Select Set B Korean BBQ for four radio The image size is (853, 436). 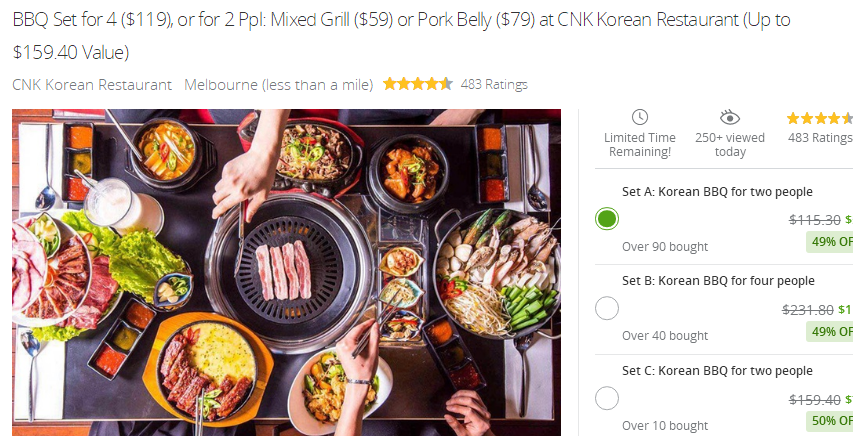tap(607, 308)
